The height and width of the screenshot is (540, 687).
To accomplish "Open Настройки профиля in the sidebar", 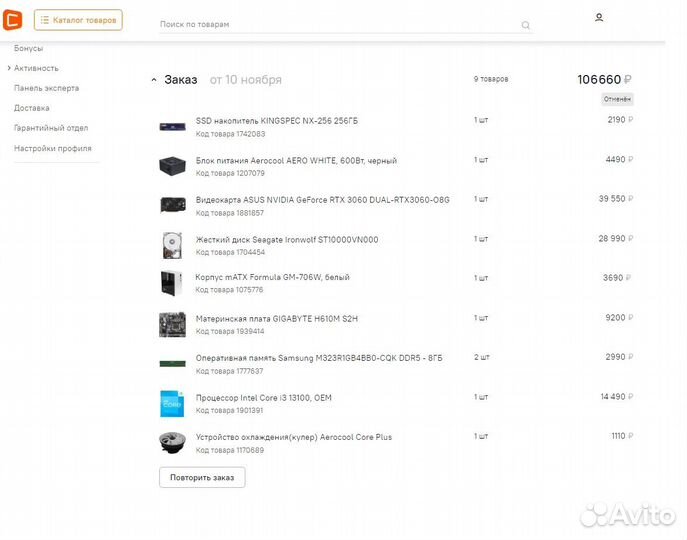I will point(53,148).
